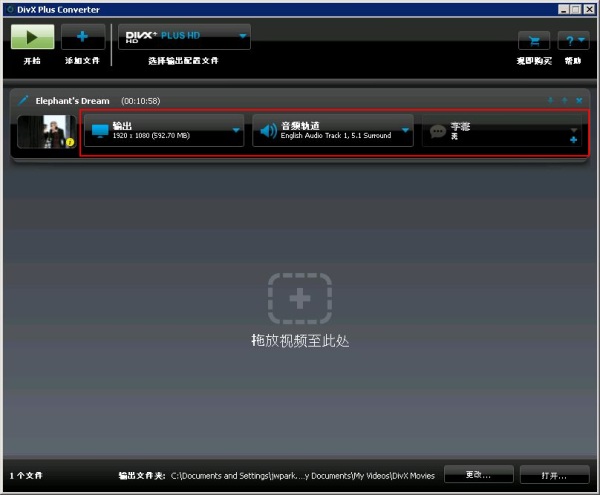Click the duration (00:10:58) text

(140, 101)
